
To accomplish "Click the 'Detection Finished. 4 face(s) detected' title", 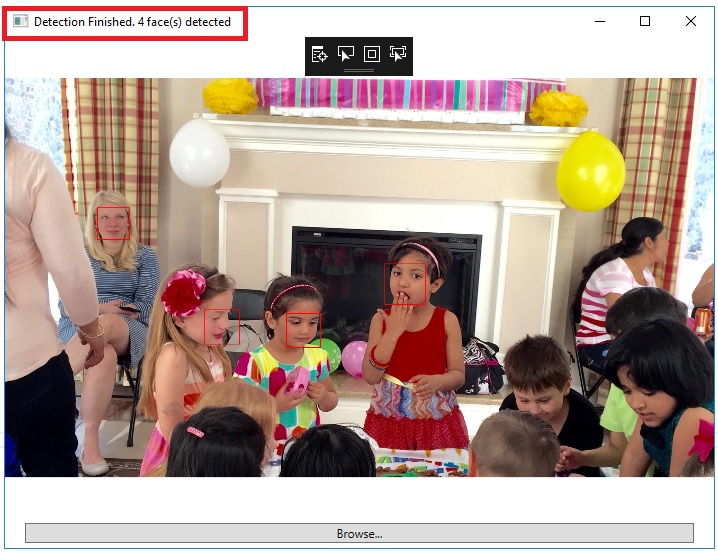I will tap(132, 22).
